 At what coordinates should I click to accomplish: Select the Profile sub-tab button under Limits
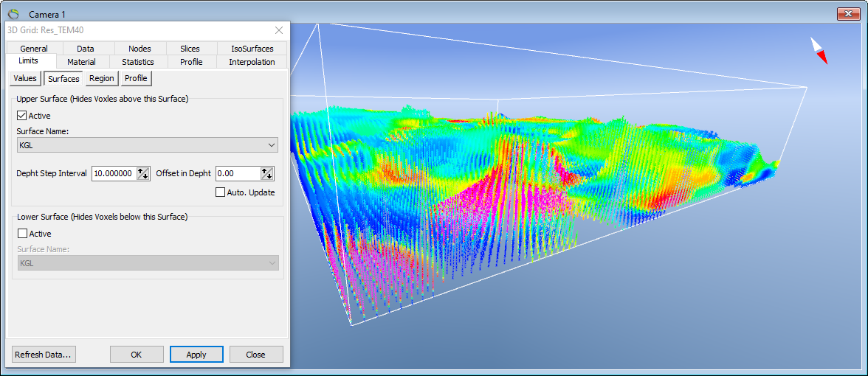(136, 78)
